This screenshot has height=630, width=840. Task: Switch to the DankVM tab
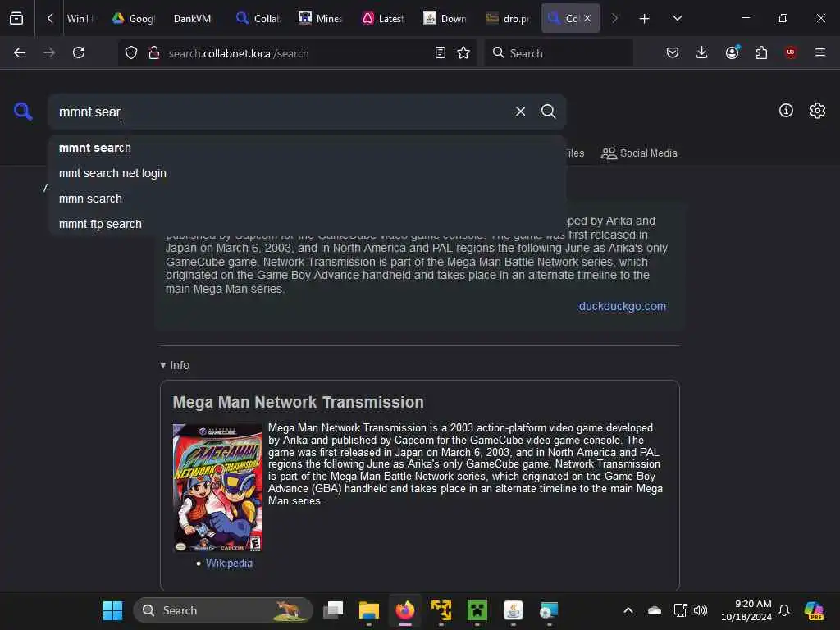tap(192, 19)
